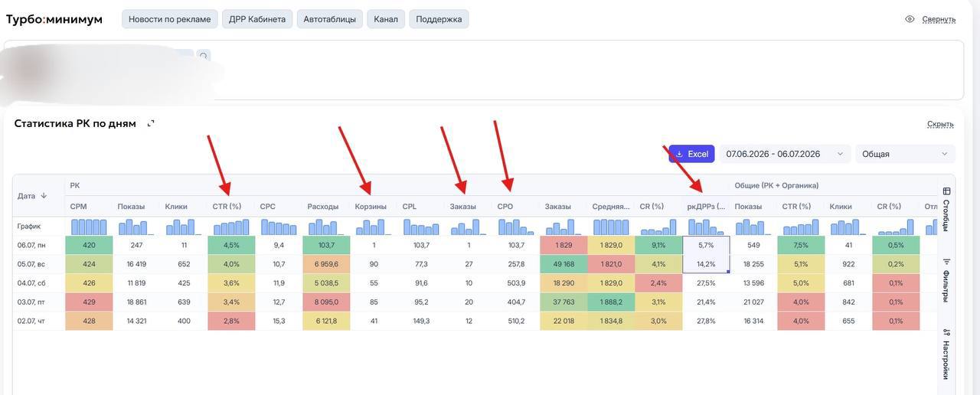This screenshot has width=980, height=395.
Task: Click the Дата column header
Action: point(27,196)
